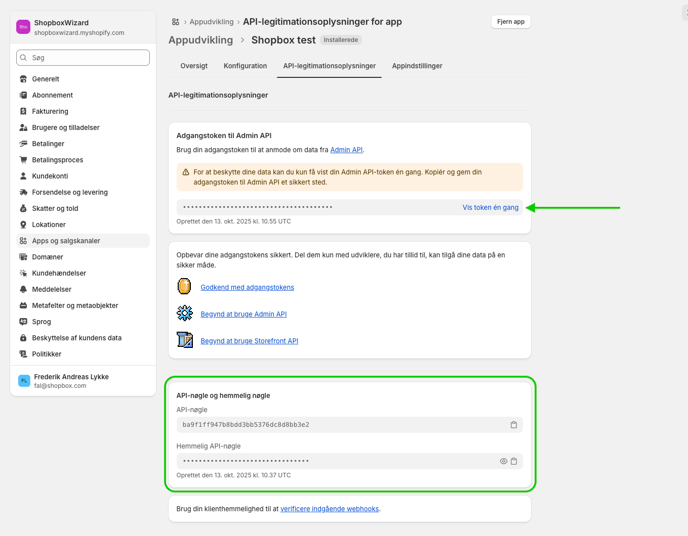Viewport: 688px width, 536px height.
Task: Copy the API-nøgle with clipboard icon
Action: 514,425
